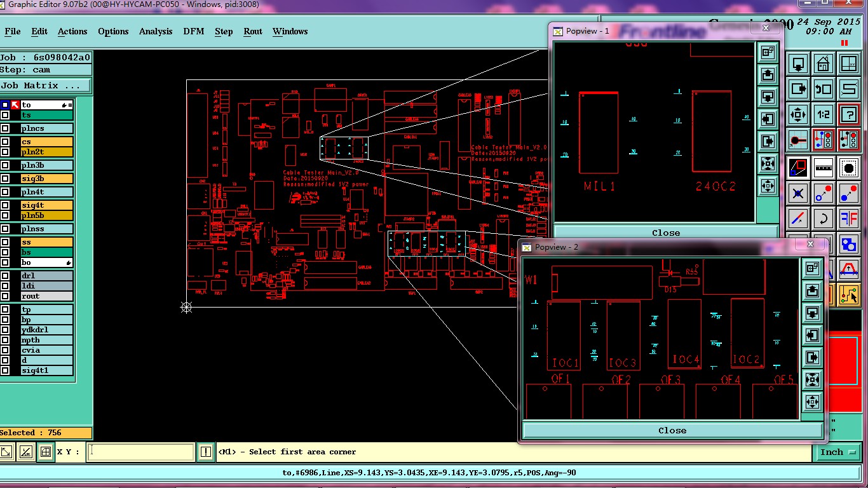868x488 pixels.
Task: Click the pan up icon in Popview - 1
Action: point(768,74)
